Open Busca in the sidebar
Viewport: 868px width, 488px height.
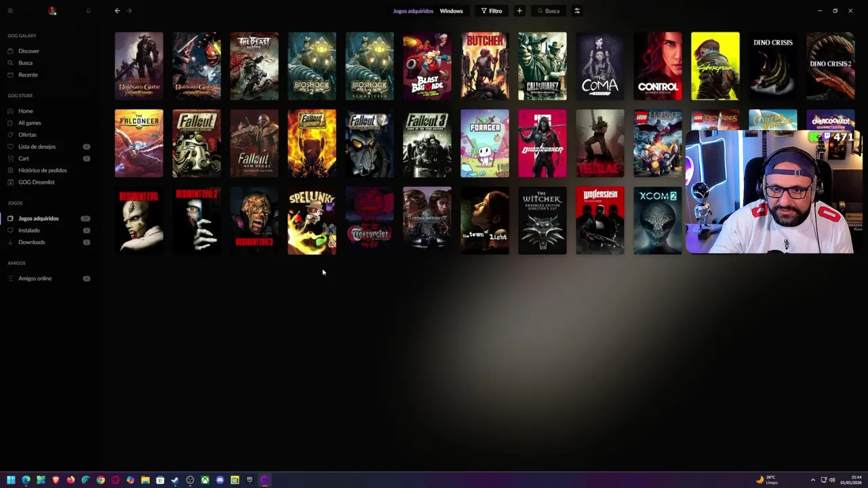(x=25, y=63)
